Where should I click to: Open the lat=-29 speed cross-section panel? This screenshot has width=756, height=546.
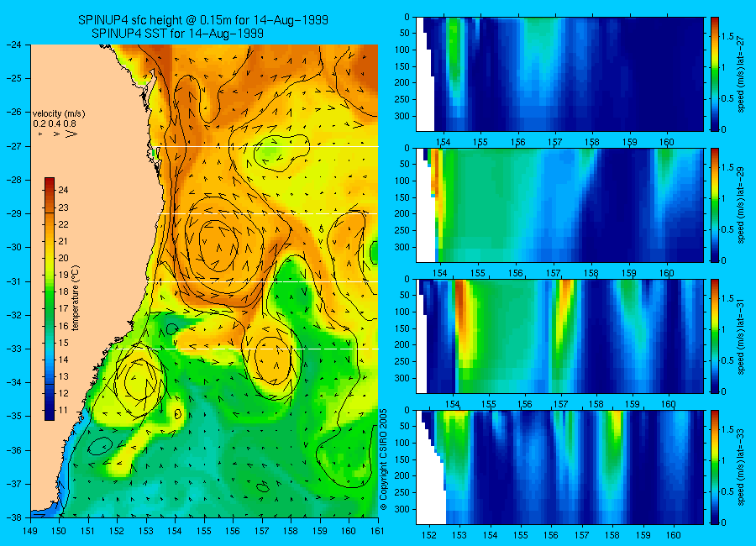point(559,205)
